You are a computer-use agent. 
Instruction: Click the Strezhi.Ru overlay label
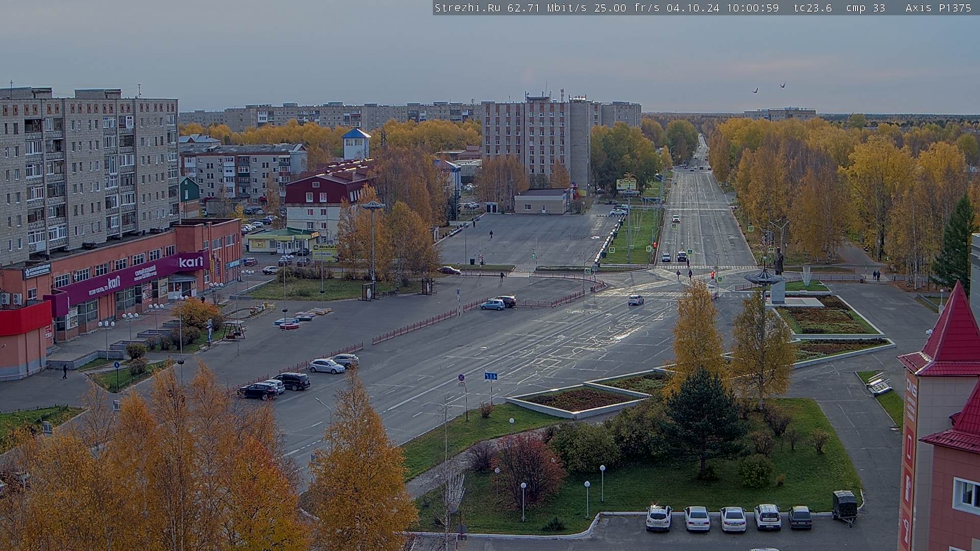click(x=467, y=8)
